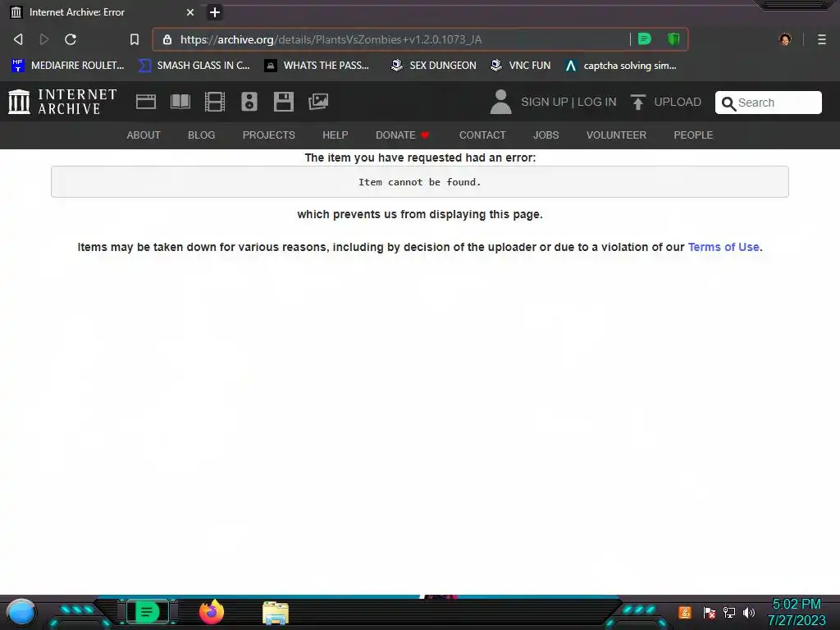Open the Images icon

318,102
